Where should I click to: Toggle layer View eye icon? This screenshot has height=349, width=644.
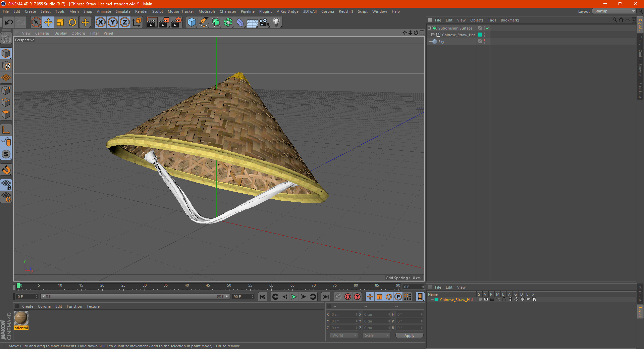[x=486, y=299]
